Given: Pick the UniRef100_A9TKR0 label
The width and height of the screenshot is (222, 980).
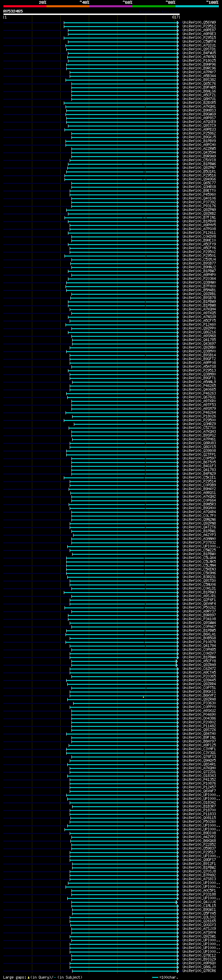Looking at the screenshot, I should pos(199,401).
